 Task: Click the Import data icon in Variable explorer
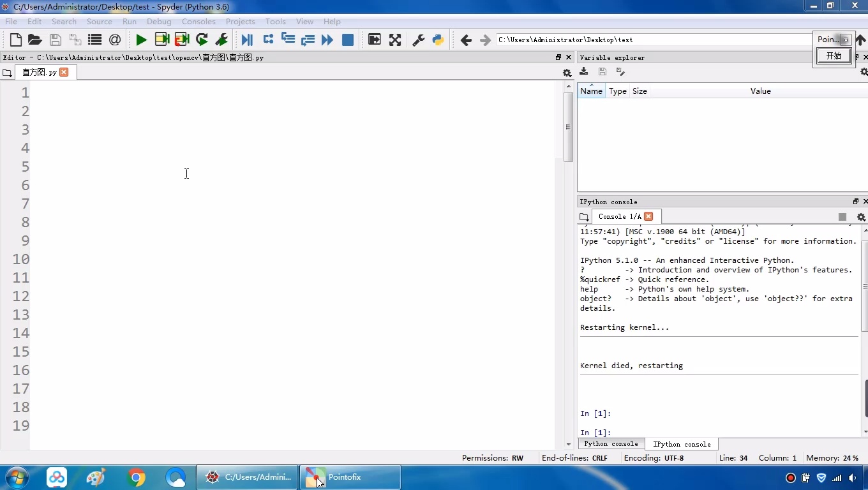tap(584, 72)
